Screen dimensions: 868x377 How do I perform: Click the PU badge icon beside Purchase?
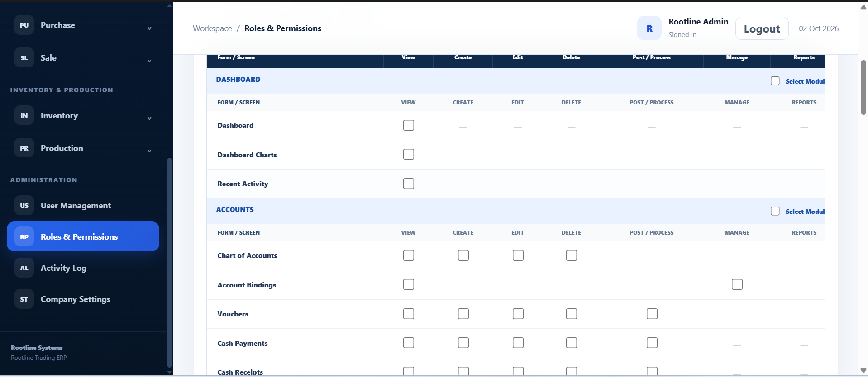[x=24, y=25]
